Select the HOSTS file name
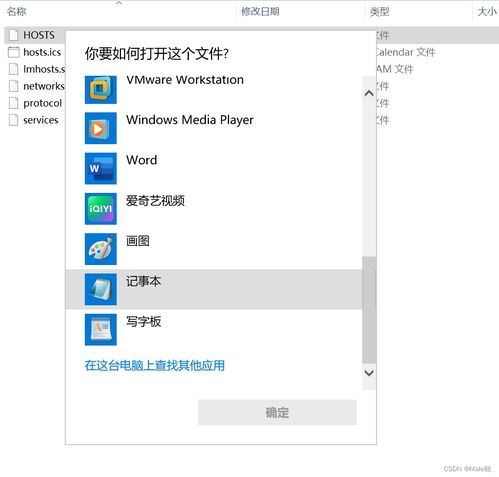Viewport: 499px width, 477px height. pos(39,35)
